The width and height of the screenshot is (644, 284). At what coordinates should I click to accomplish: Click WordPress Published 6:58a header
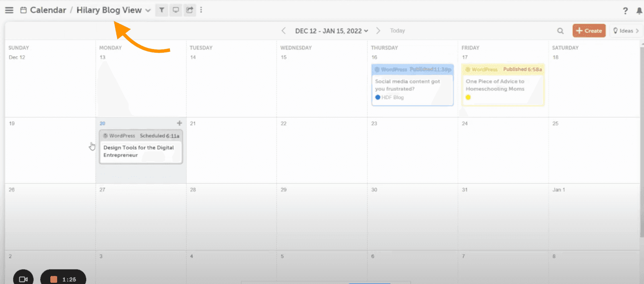503,69
